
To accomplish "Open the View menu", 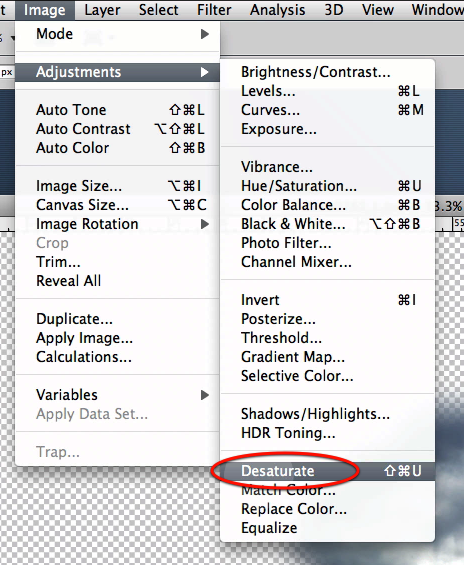I will [x=378, y=10].
